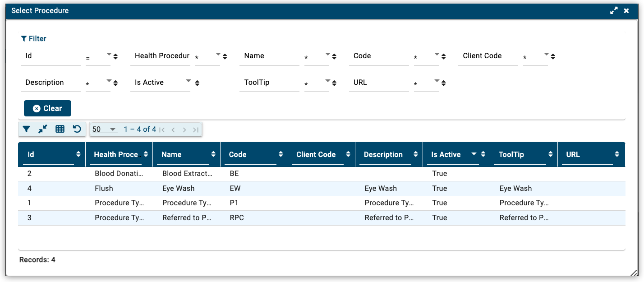644x282 pixels.
Task: Expand the dialog with the maximize arrows icon
Action: click(x=614, y=11)
